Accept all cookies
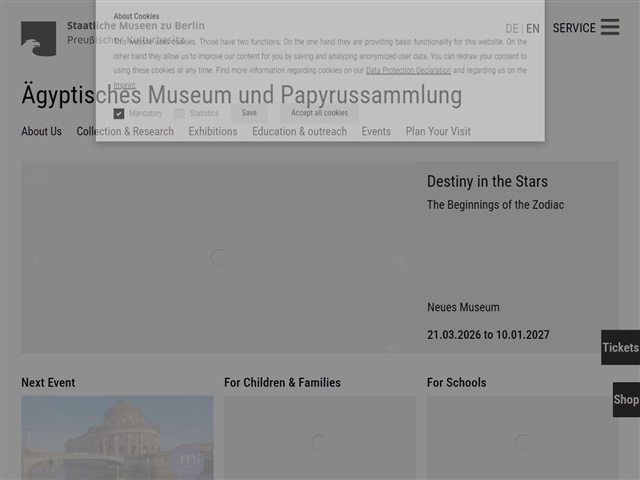640x480 pixels. pyautogui.click(x=319, y=113)
